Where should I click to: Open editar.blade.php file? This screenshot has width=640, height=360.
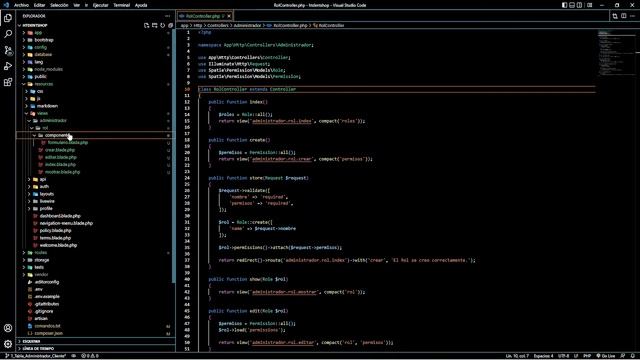pyautogui.click(x=60, y=158)
